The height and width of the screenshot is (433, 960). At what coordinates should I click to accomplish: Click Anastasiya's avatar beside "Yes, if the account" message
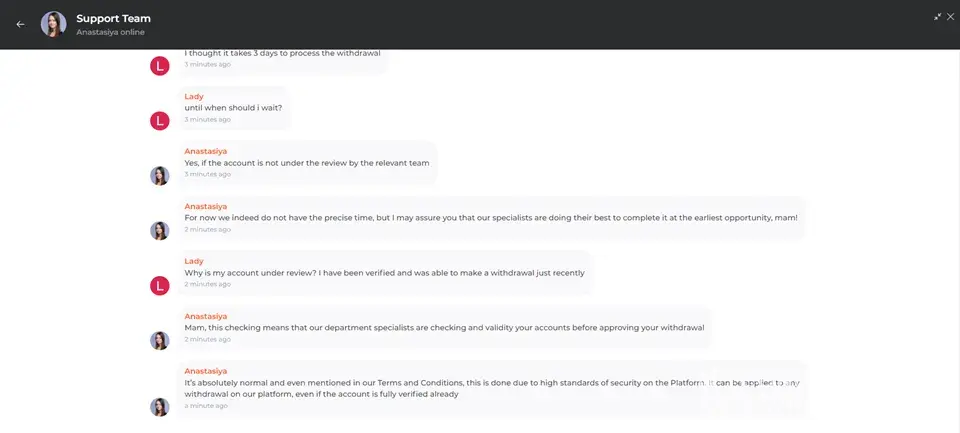point(160,176)
